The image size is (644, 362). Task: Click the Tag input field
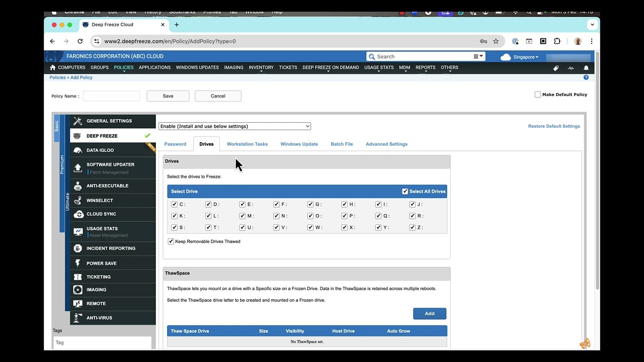click(x=103, y=342)
